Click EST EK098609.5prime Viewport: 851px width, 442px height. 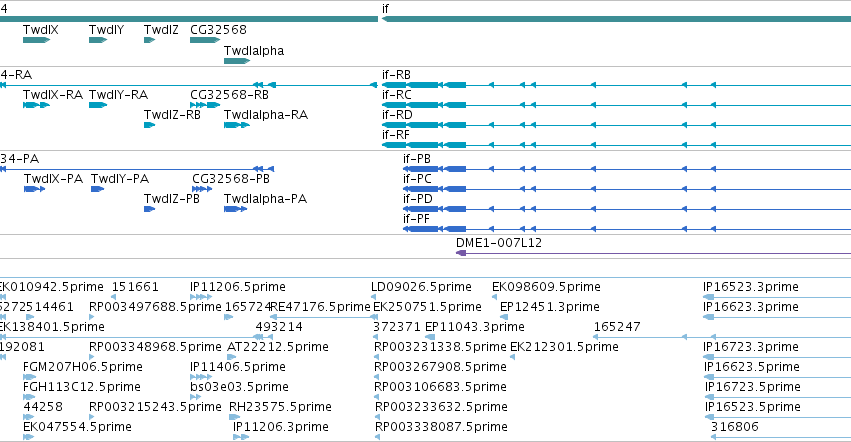[494, 297]
